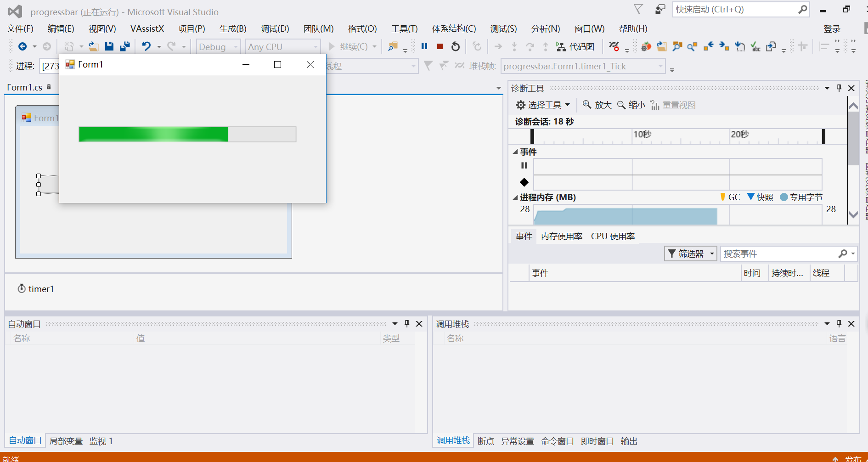Maximize the running Form1 window

[x=277, y=65]
